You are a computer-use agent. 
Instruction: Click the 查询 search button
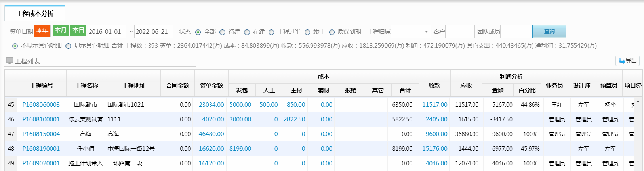coord(549,31)
